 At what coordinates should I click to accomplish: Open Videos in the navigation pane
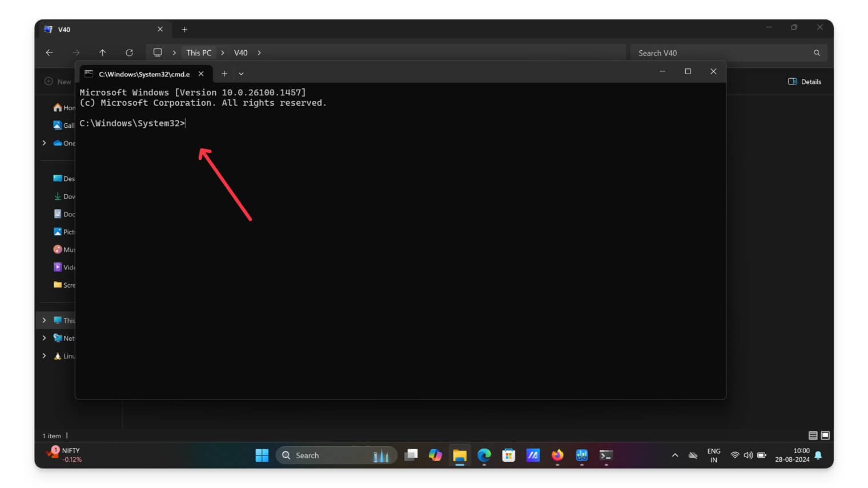64,267
